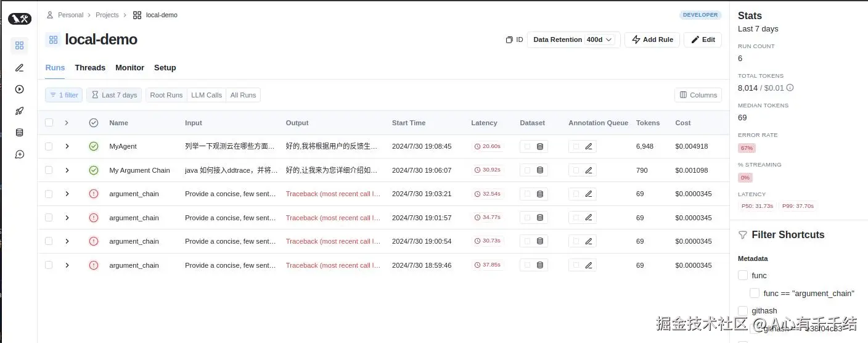Screen dimensions: 868x343
Task: Open the chat-plus feedback icon in sidebar
Action: (20, 154)
